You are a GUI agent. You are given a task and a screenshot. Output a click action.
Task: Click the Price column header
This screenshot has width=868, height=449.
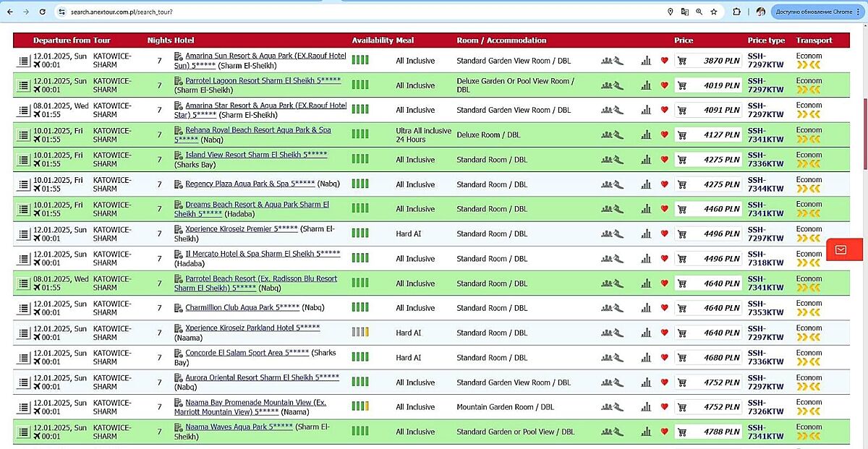tap(684, 40)
